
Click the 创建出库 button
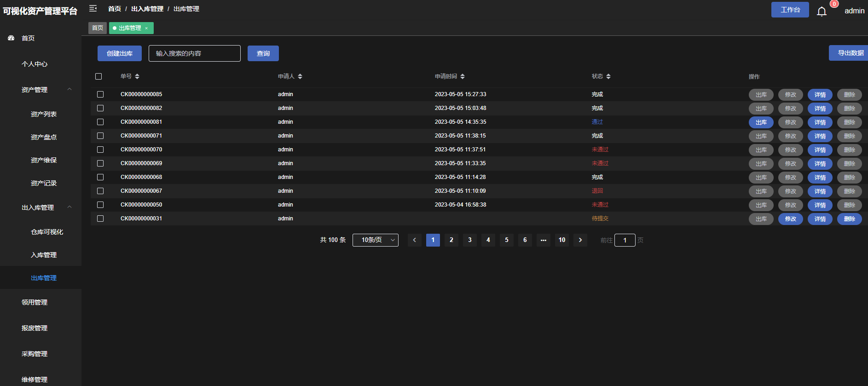(x=120, y=53)
